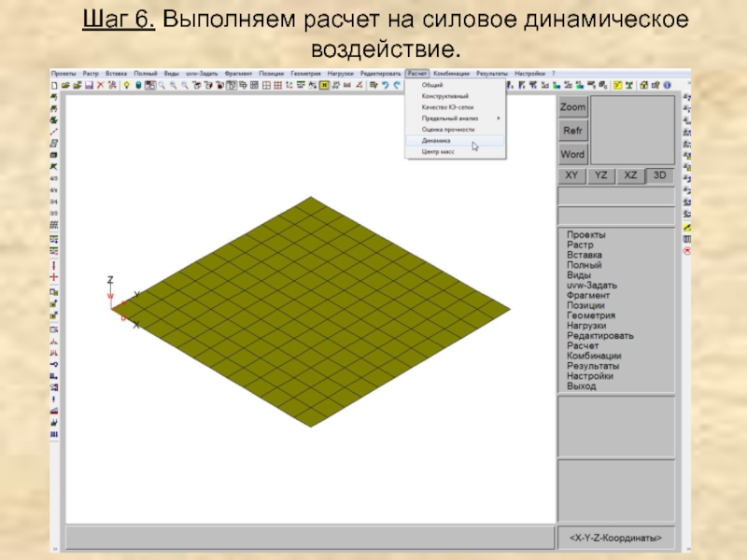This screenshot has height=560, width=747.
Task: Select Динамика from the Расчет menu
Action: (437, 140)
